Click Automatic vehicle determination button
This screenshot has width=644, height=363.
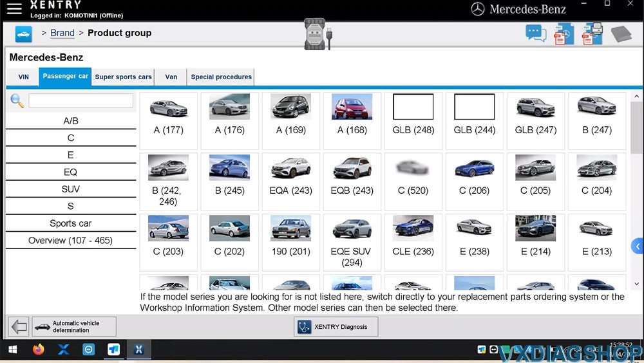[x=74, y=327]
